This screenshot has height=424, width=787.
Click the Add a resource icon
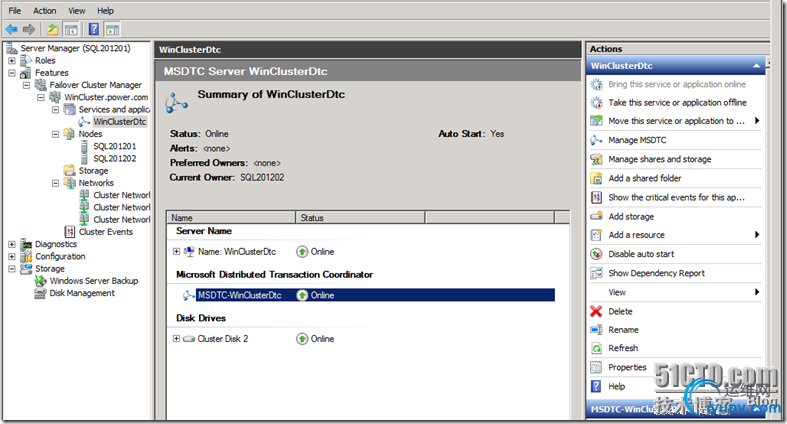596,235
